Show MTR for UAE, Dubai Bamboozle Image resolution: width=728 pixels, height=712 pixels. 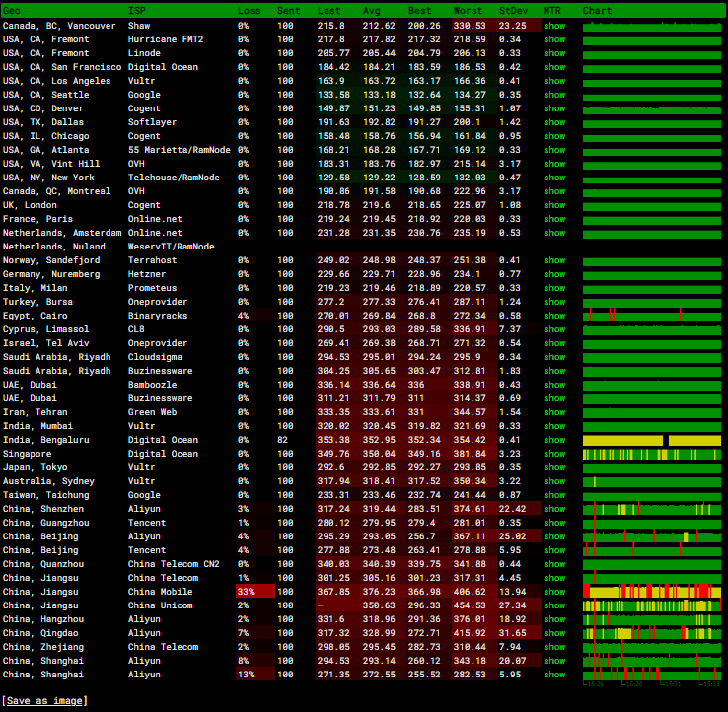554,385
